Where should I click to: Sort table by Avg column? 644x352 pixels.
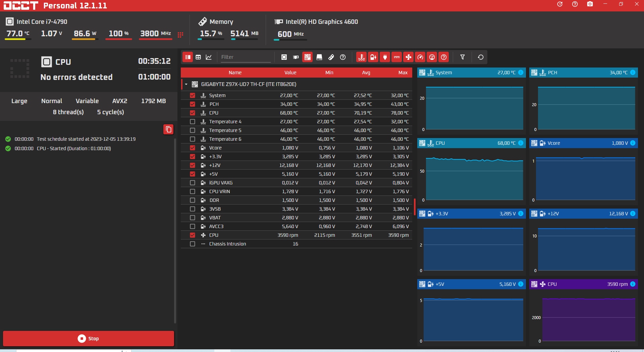point(366,73)
